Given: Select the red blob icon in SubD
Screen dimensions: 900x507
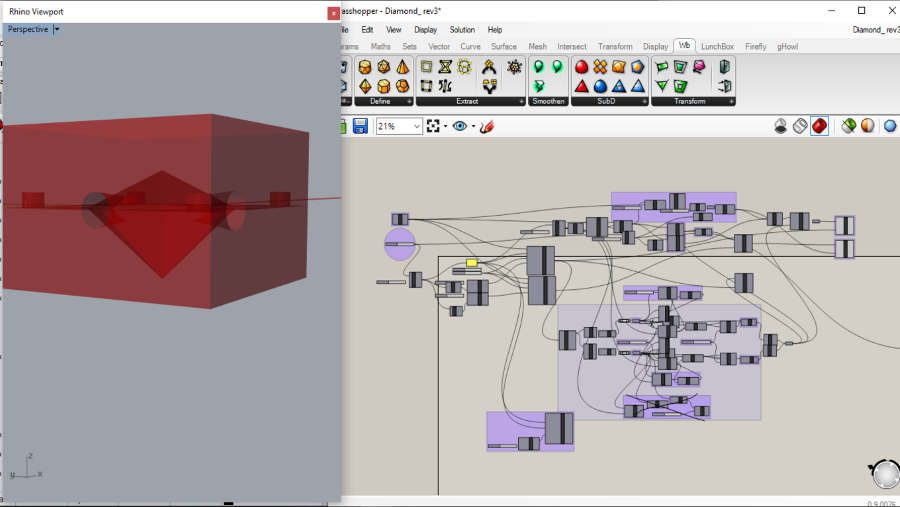Looking at the screenshot, I should tap(581, 67).
